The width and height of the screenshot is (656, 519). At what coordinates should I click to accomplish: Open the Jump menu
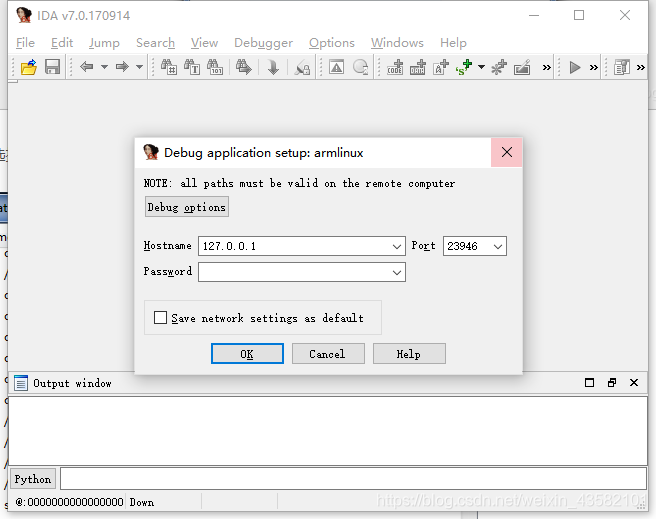pos(104,43)
